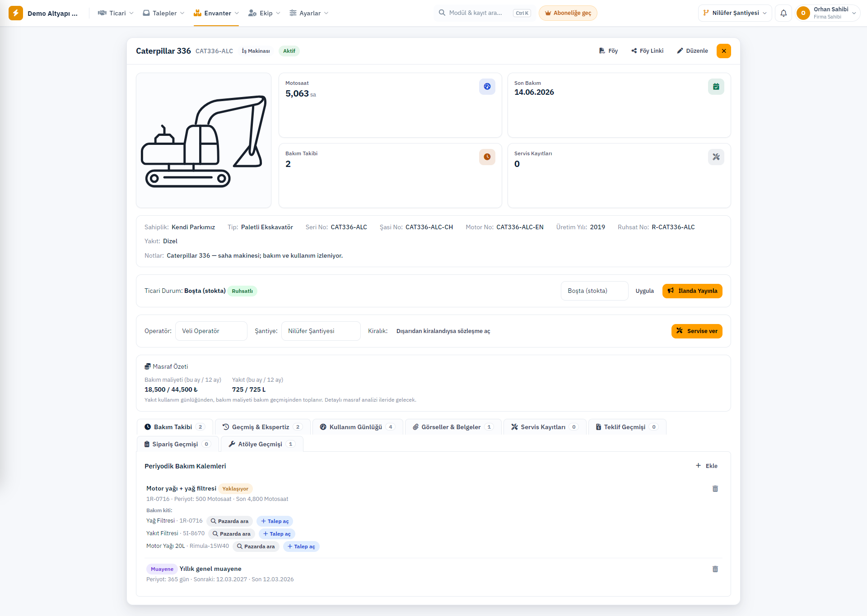Click the İlanda Yayınla button
Image resolution: width=867 pixels, height=616 pixels.
coord(692,291)
